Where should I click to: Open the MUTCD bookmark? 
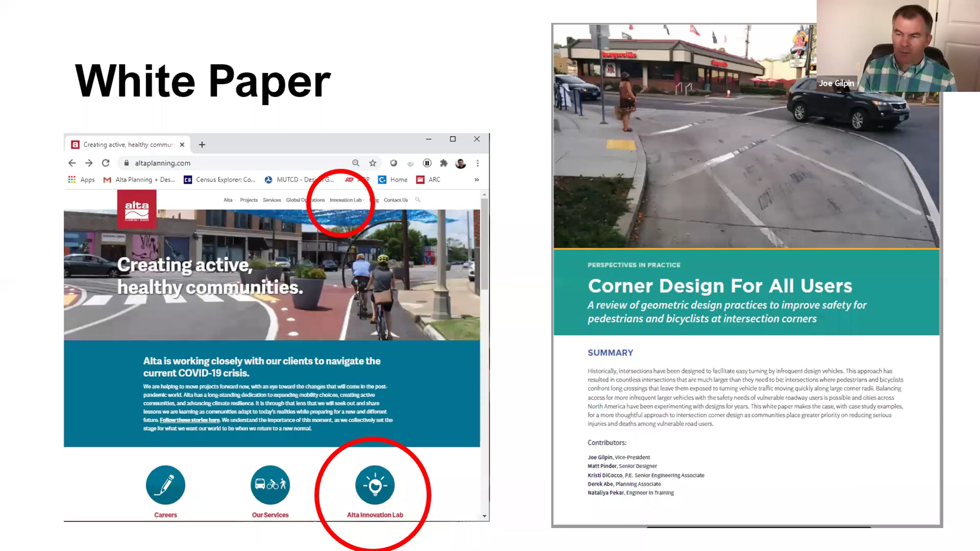299,180
